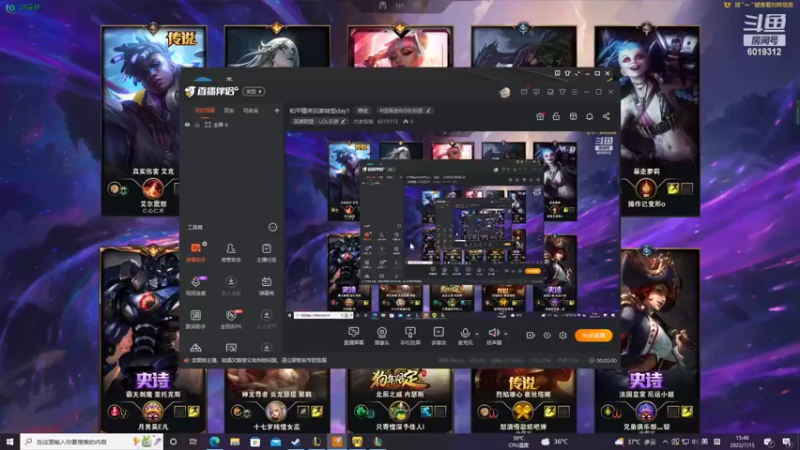Screen dimensions: 800x450
Task: Click the orange start streaming button
Action: tap(593, 335)
